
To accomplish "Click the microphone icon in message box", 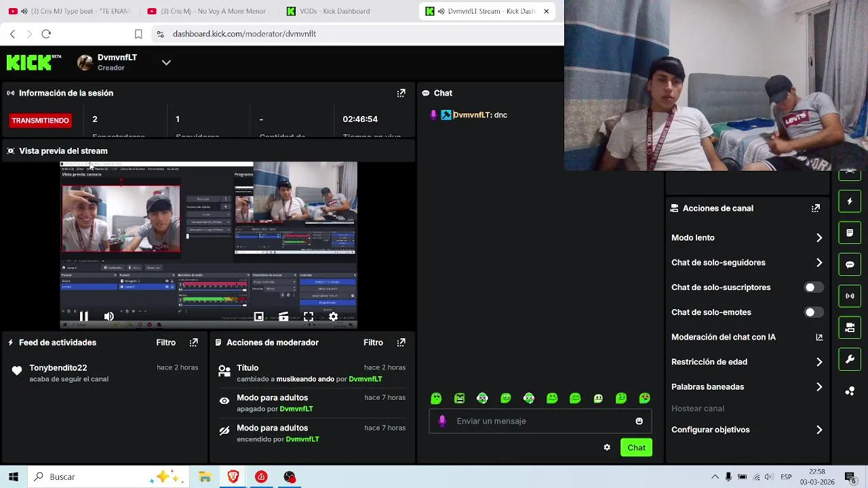I will [442, 421].
